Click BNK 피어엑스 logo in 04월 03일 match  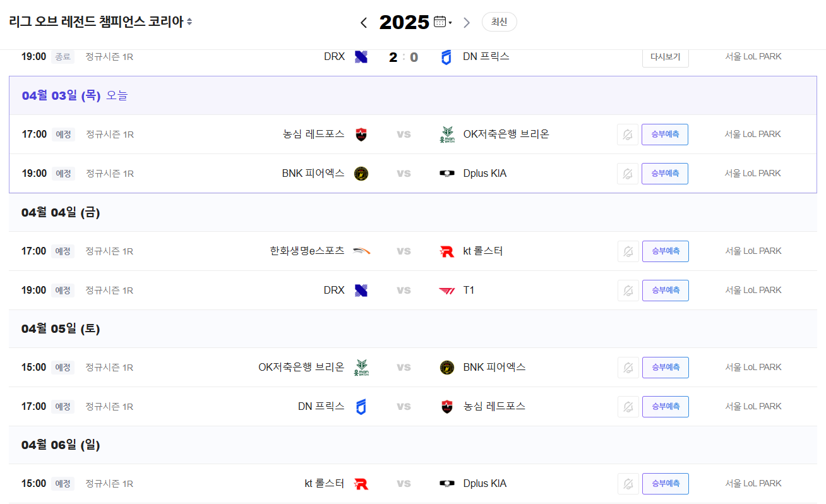click(x=361, y=174)
